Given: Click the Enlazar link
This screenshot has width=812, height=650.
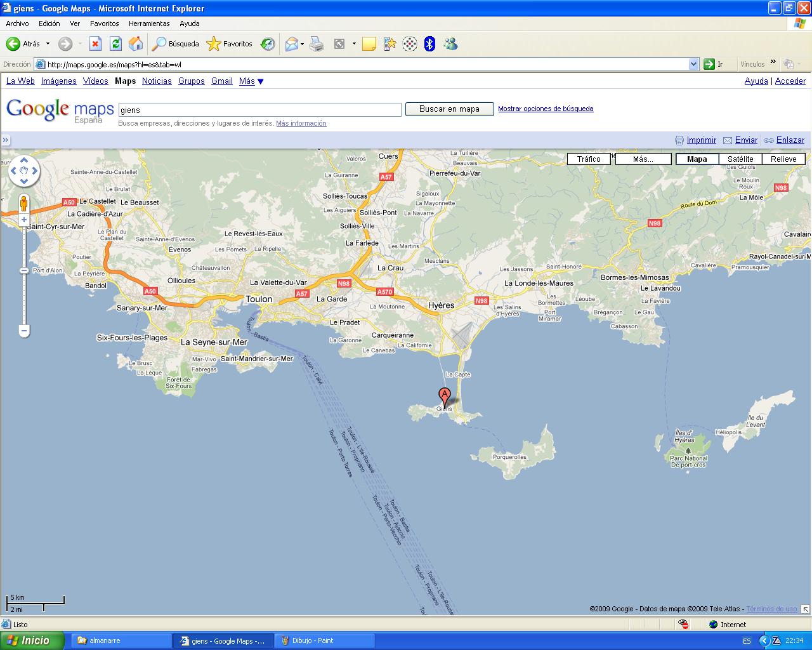Looking at the screenshot, I should coord(790,140).
